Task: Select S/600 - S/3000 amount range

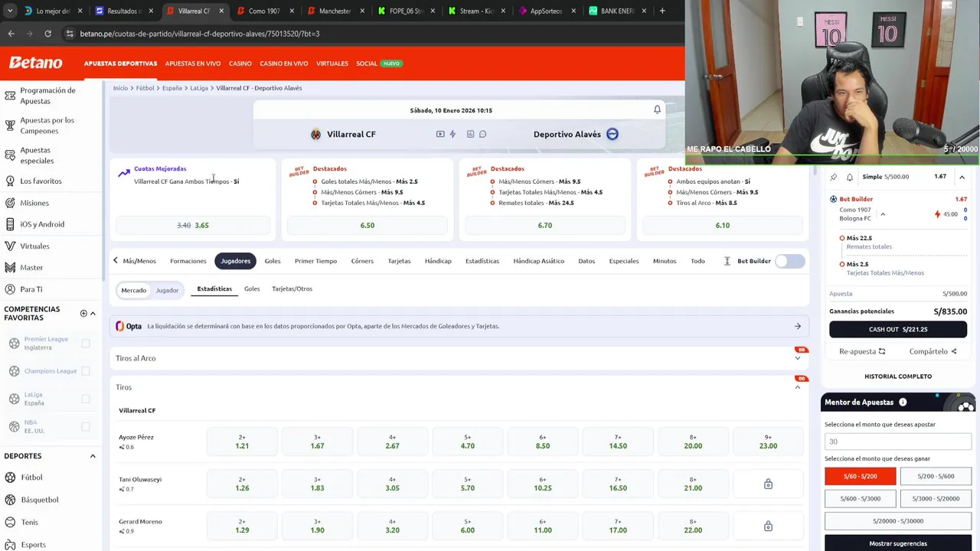Action: [x=860, y=498]
